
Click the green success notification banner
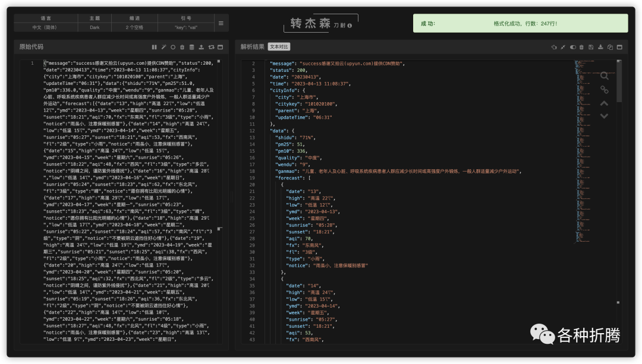[520, 23]
